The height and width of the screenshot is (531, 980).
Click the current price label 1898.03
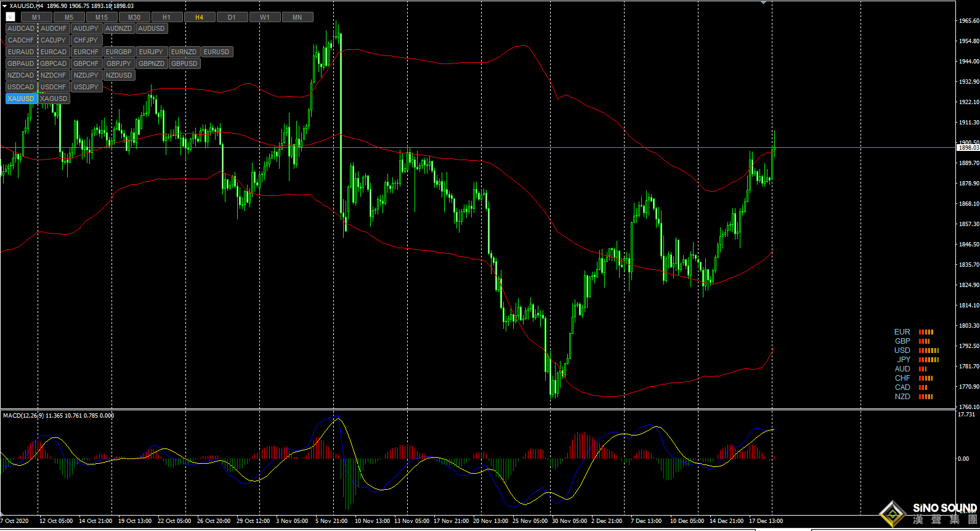968,148
